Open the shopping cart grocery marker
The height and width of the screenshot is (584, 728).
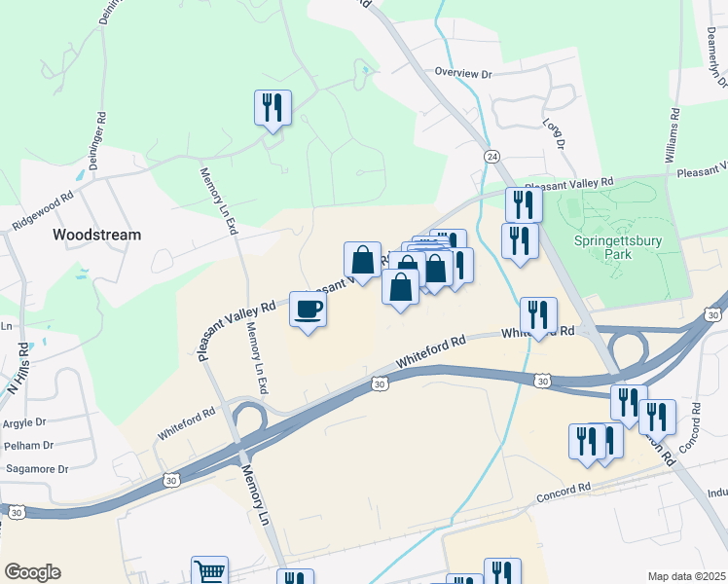click(x=210, y=570)
